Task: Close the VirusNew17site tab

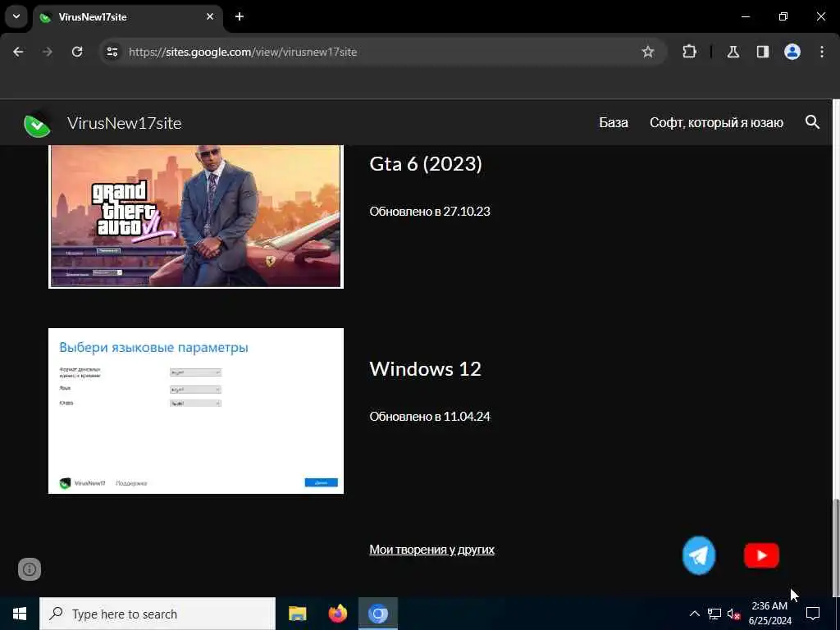Action: tap(210, 16)
